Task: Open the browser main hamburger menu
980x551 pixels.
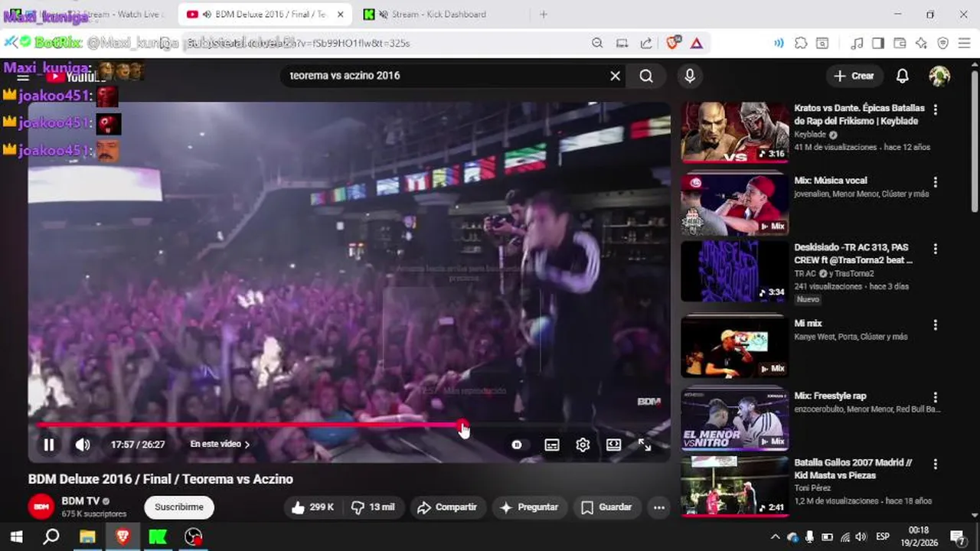Action: [x=964, y=43]
